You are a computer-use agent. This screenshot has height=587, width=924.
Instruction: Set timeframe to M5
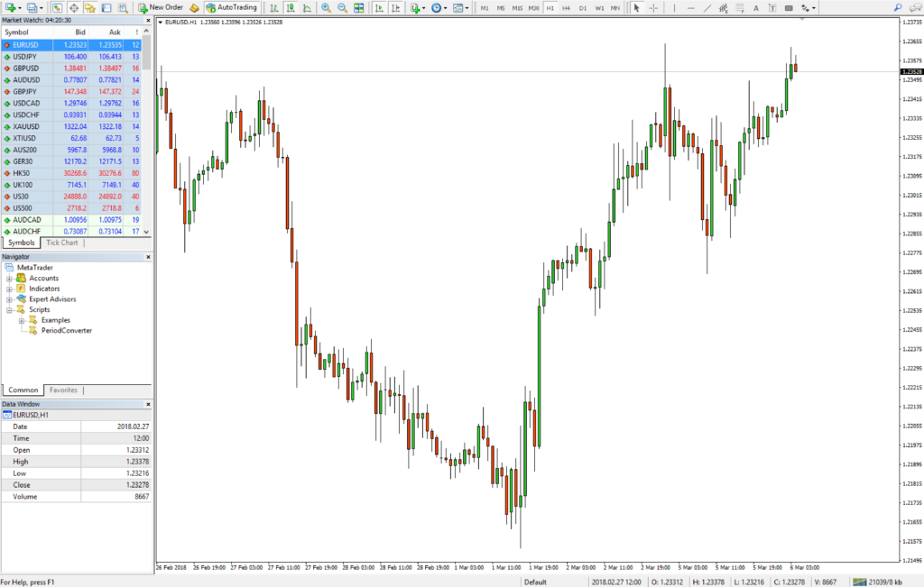point(500,7)
